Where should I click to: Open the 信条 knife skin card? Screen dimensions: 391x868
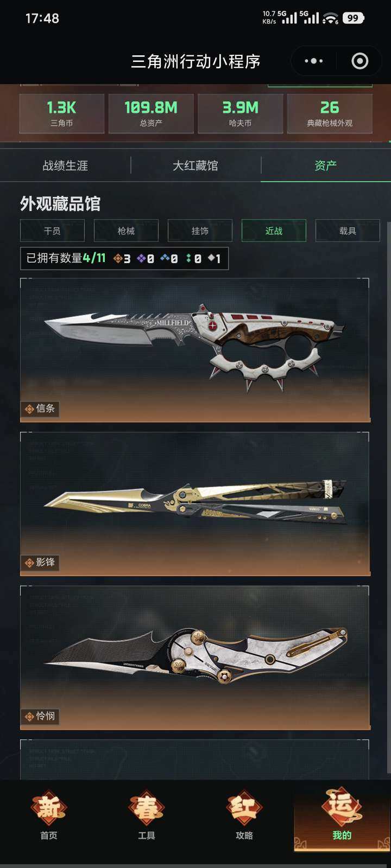point(195,350)
